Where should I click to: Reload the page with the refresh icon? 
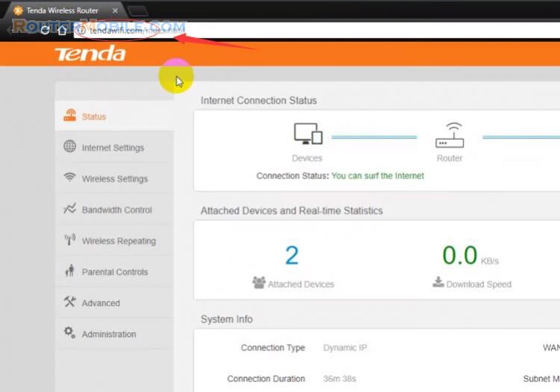coord(45,31)
